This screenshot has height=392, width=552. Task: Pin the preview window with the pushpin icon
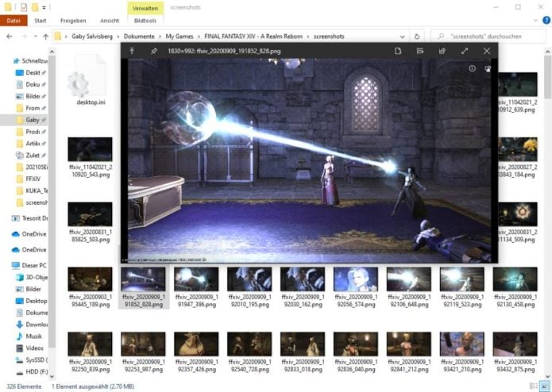tap(152, 51)
